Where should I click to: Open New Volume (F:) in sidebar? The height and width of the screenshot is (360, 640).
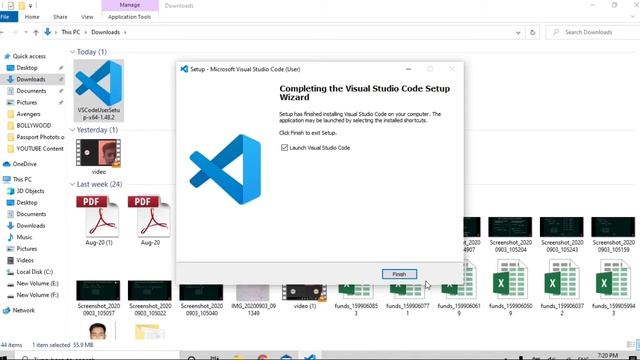(37, 295)
